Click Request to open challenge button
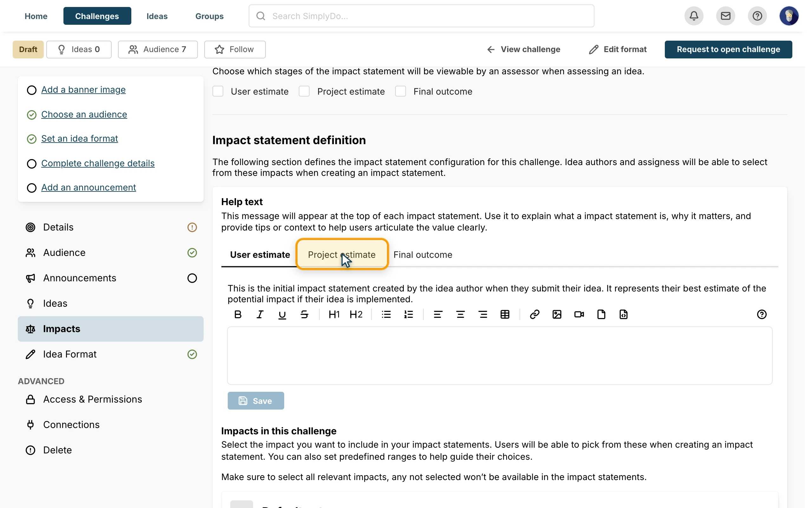The height and width of the screenshot is (508, 812). (728, 50)
